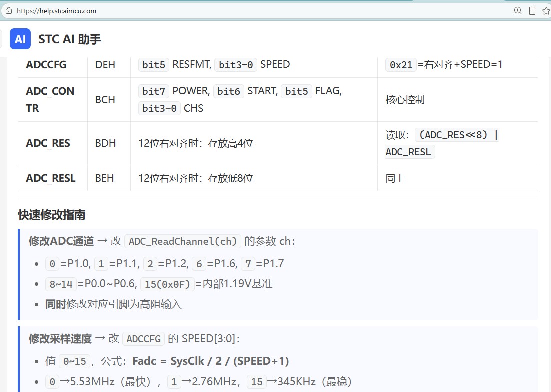Screen dimensions: 551x392
Task: Click the ADC_ReadChannel(ch) code tag
Action: point(183,241)
